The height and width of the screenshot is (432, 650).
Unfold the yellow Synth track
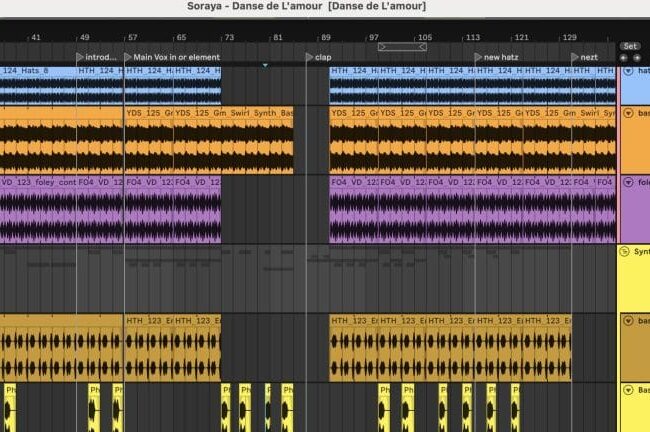coord(628,252)
